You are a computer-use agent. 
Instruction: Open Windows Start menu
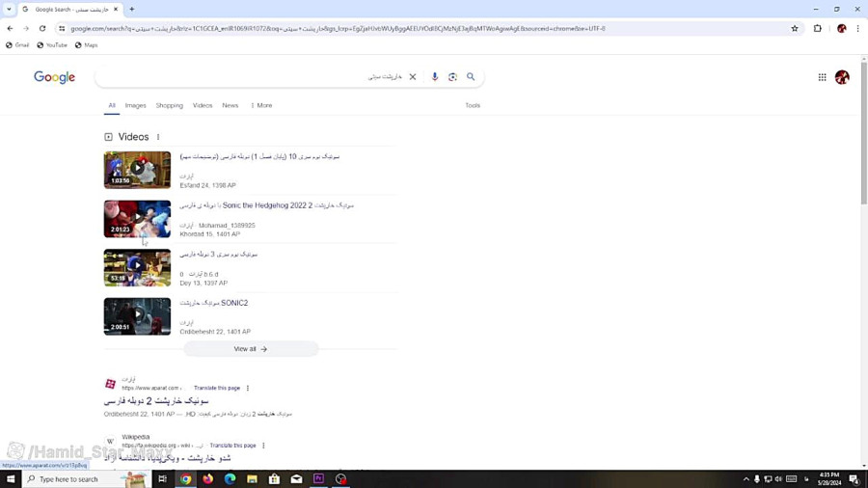11,479
